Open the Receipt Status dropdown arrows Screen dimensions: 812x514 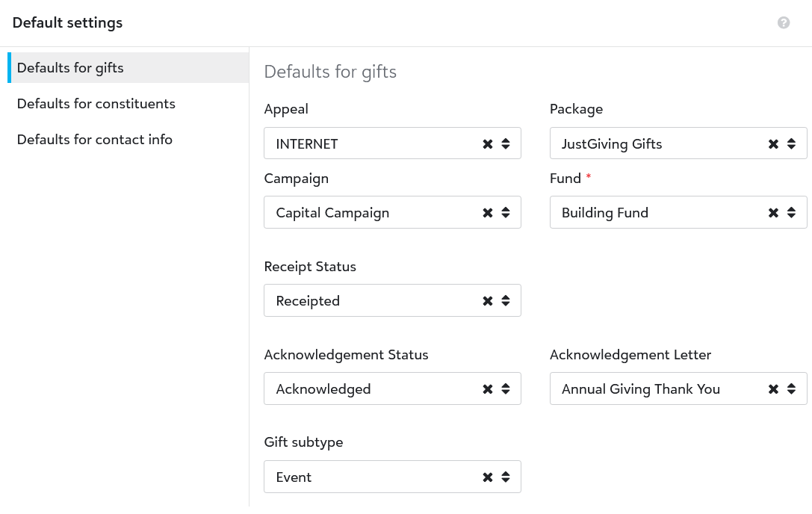coord(506,301)
